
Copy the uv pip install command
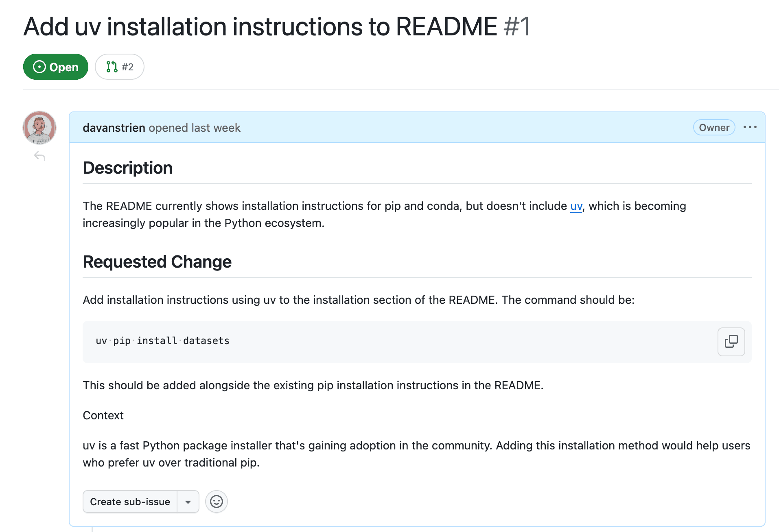pos(731,342)
